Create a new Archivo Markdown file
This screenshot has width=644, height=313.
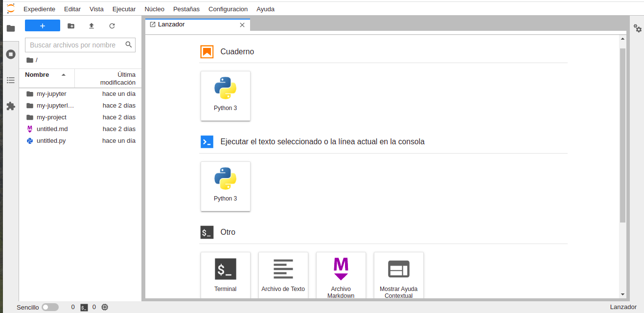[341, 274]
